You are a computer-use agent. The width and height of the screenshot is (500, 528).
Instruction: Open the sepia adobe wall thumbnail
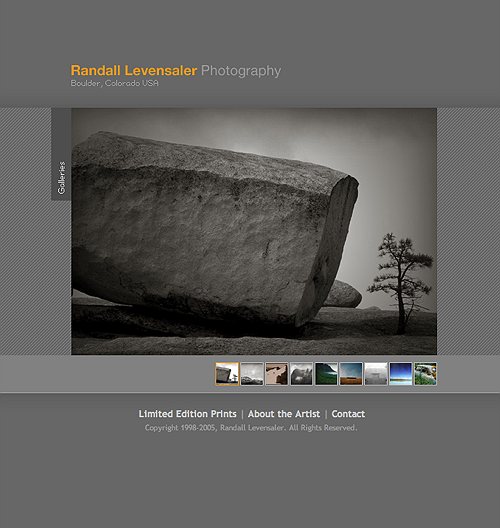pos(277,374)
